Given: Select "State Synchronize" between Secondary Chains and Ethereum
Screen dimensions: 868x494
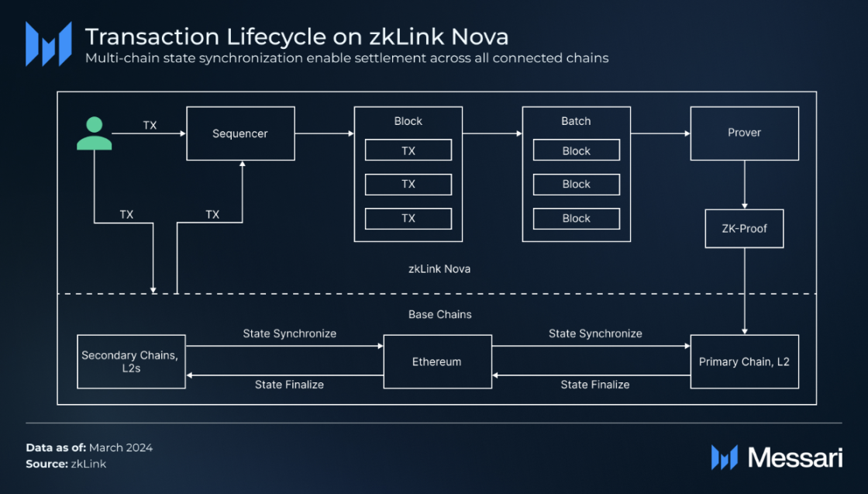Looking at the screenshot, I should [x=290, y=334].
